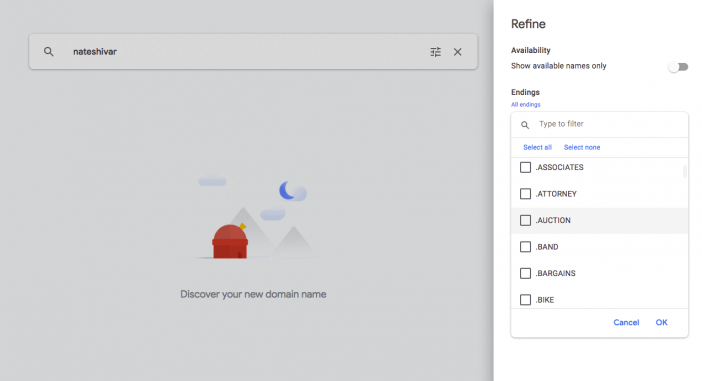
Task: Toggle Show available names only switch
Action: tap(678, 67)
